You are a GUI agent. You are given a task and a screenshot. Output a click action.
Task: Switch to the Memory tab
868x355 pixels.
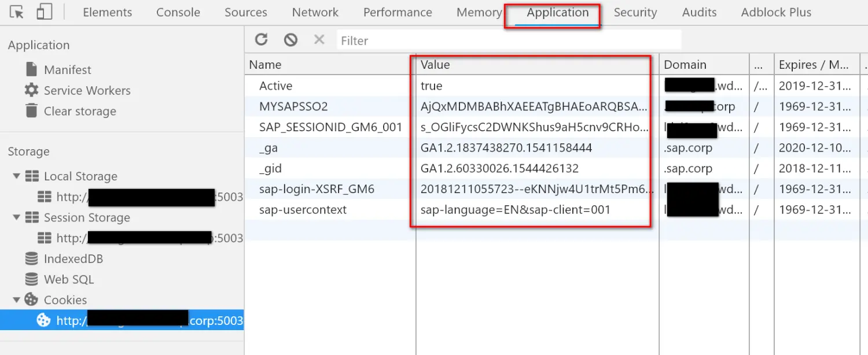pos(479,12)
